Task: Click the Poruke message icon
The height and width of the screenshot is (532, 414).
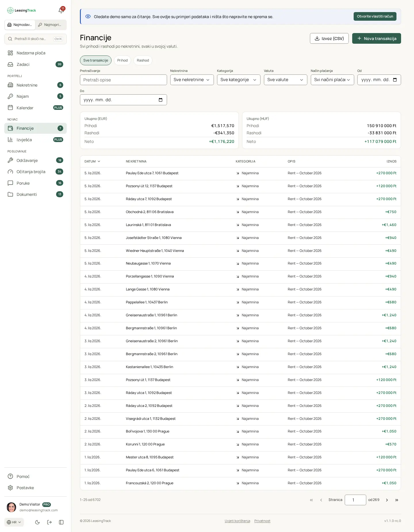Action: tap(10, 183)
